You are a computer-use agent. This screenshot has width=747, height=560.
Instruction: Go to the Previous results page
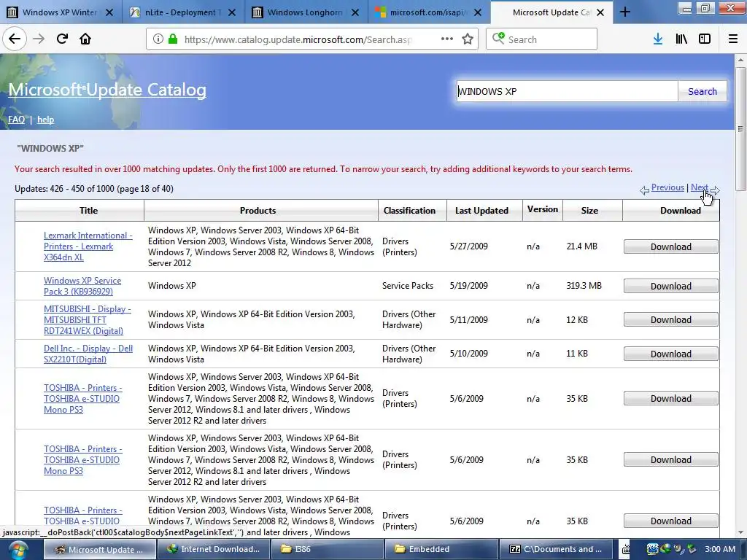pyautogui.click(x=667, y=187)
